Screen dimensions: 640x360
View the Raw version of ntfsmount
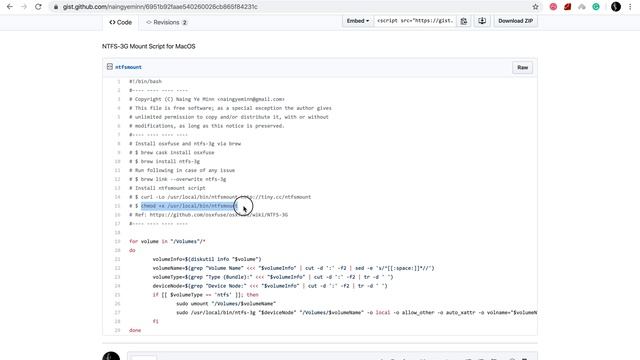click(522, 67)
